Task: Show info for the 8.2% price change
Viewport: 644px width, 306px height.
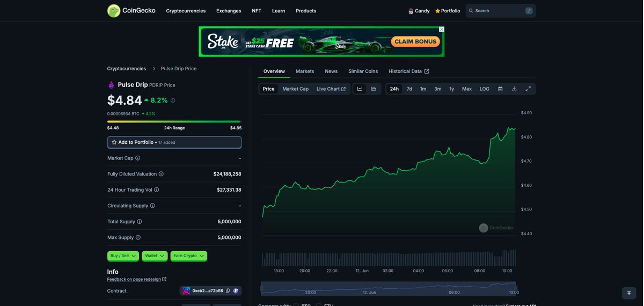Action: tap(173, 100)
